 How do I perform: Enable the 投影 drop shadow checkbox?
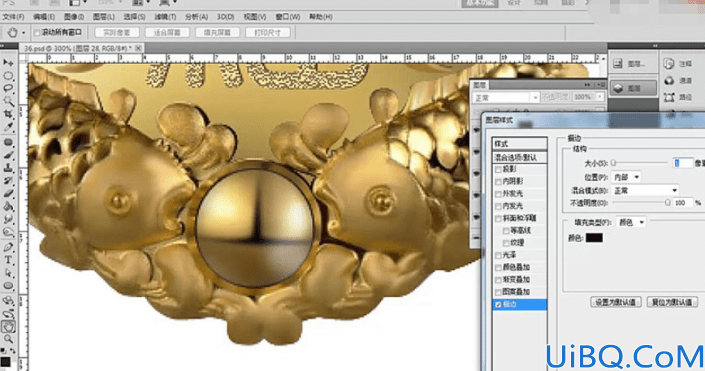click(498, 170)
